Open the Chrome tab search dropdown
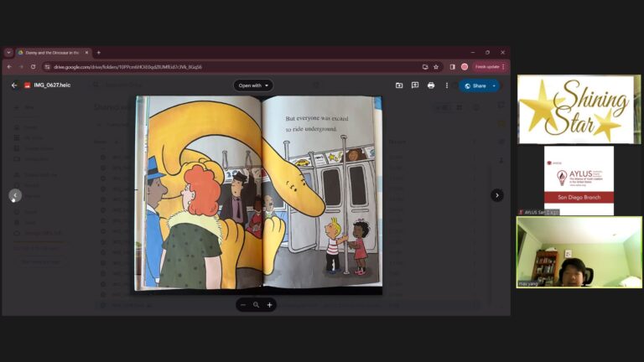The height and width of the screenshot is (362, 644). [x=8, y=53]
